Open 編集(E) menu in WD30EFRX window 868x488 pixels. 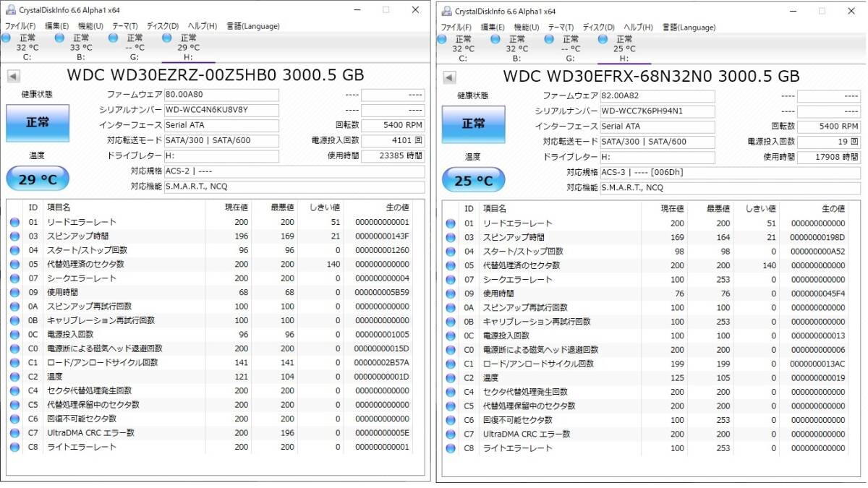click(x=493, y=27)
